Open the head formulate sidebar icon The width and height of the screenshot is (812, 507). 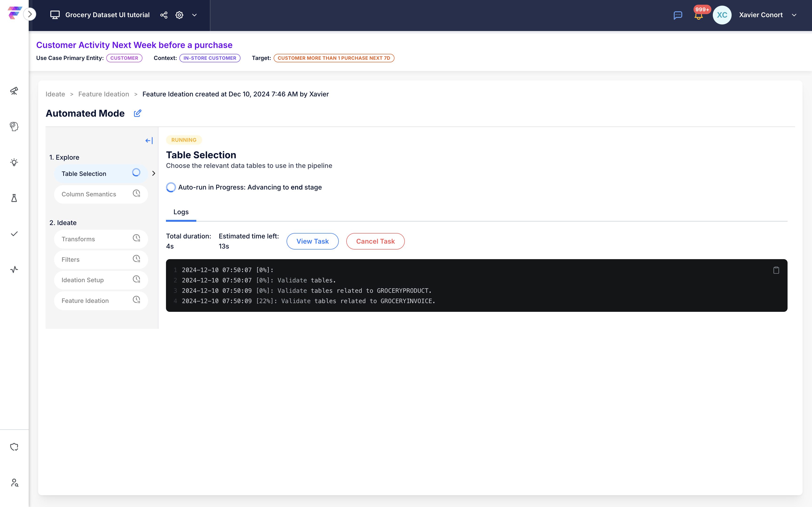14,127
